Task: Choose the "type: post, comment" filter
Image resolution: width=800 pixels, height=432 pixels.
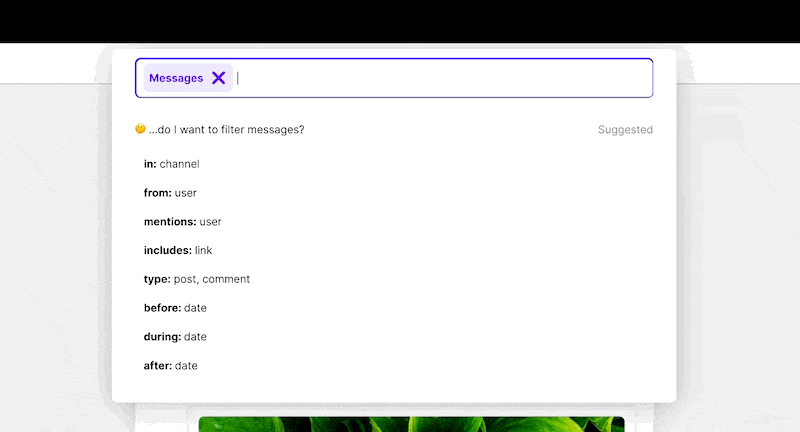Action: tap(197, 279)
